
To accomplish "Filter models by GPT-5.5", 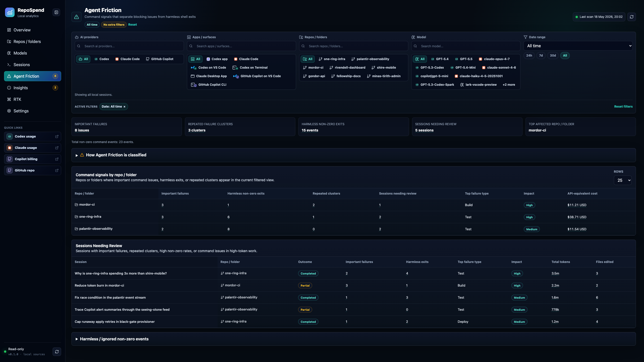I will pyautogui.click(x=464, y=59).
